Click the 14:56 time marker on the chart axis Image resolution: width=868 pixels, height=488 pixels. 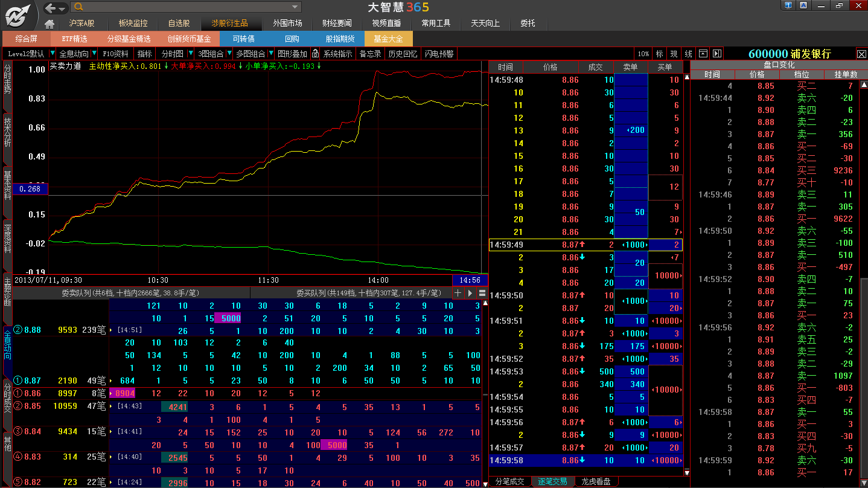(470, 280)
